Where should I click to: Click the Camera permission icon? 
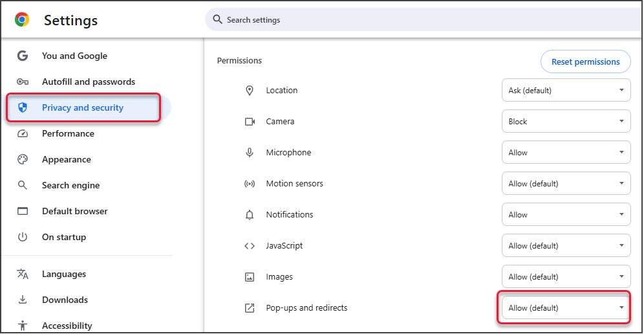(250, 122)
